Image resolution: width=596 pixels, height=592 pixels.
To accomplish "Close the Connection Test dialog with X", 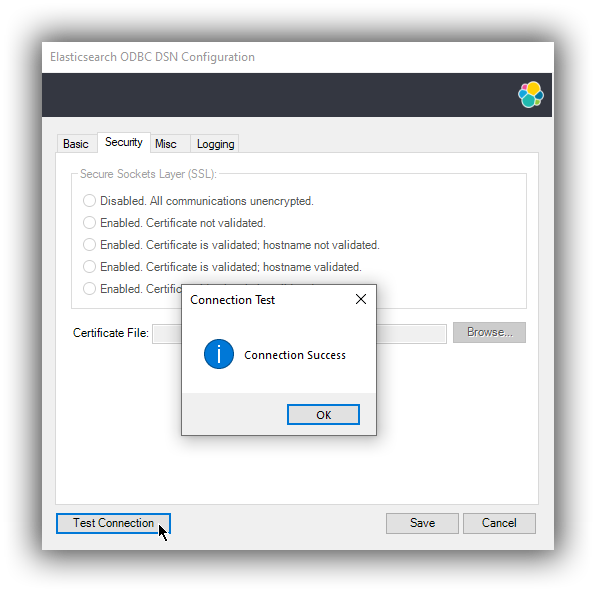I will tap(361, 299).
